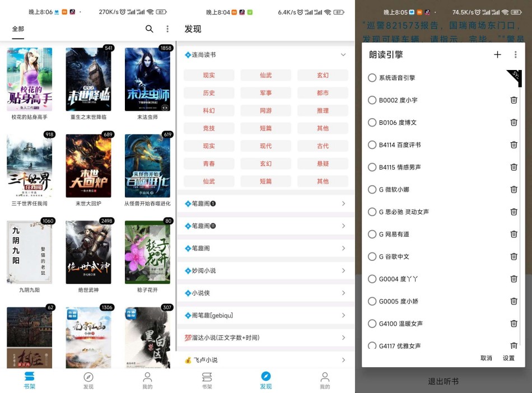This screenshot has width=532, height=393.
Task: Delete the G 微软小娜 engine entry
Action: 514,190
